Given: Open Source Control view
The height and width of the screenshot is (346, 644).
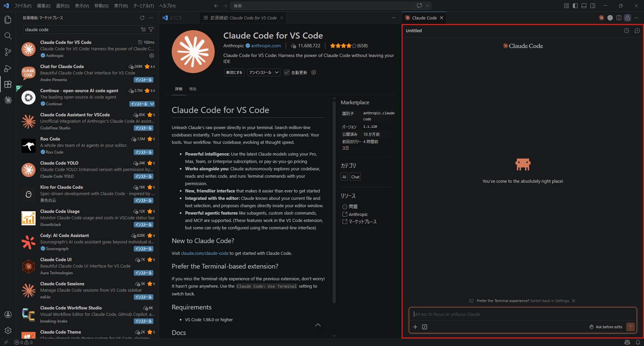Looking at the screenshot, I should click(x=8, y=52).
